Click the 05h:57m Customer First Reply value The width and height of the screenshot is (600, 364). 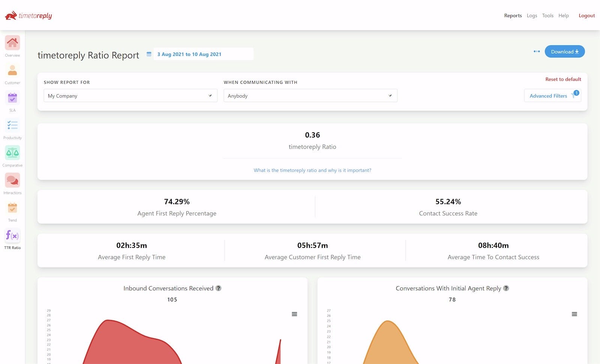coord(312,246)
